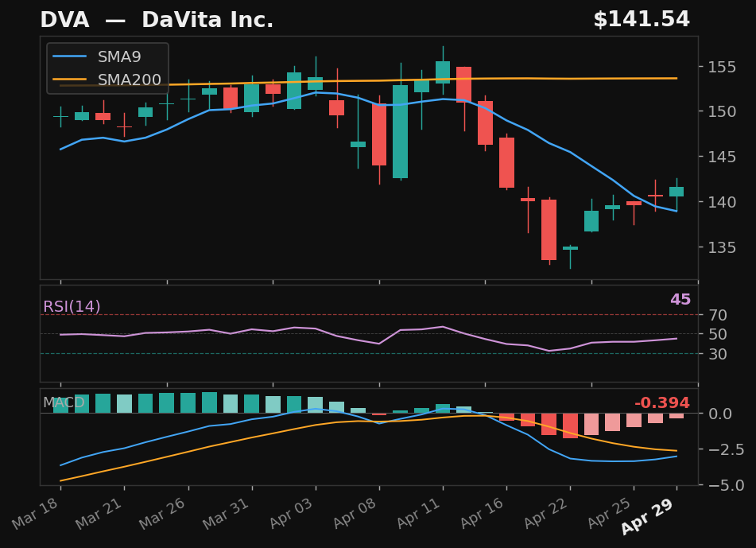The width and height of the screenshot is (756, 548).
Task: Click the last MACD histogram bar above Apr 29
Action: (x=677, y=416)
